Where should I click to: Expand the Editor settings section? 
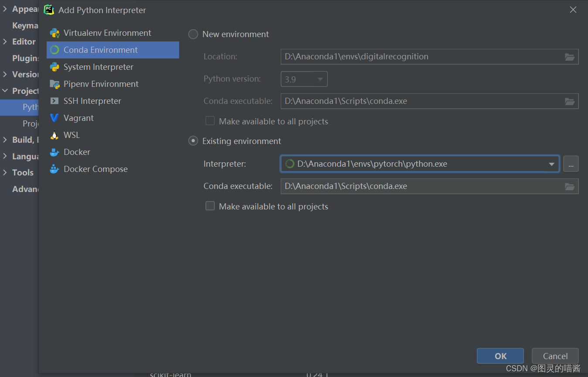5,41
